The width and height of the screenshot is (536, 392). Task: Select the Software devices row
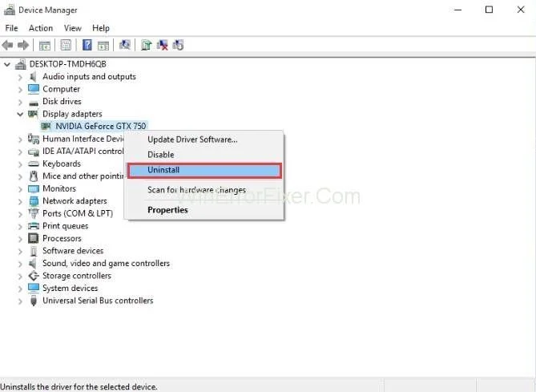(x=73, y=251)
